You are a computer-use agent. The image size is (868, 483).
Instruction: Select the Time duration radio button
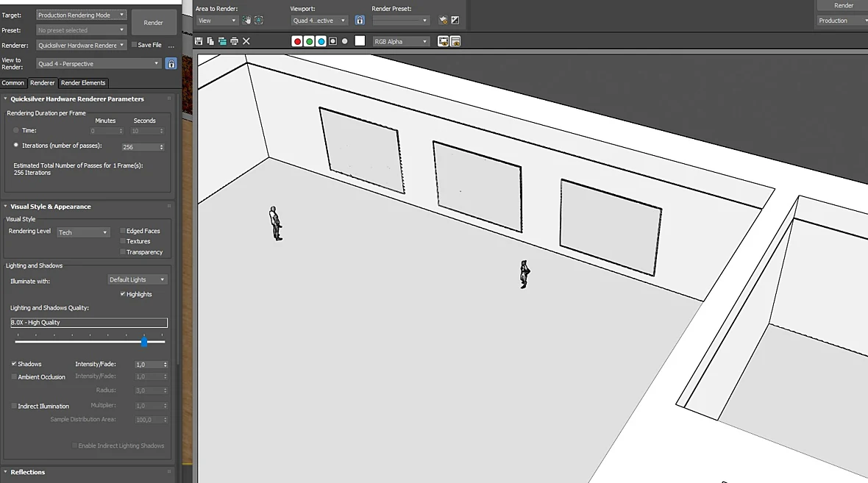point(16,131)
